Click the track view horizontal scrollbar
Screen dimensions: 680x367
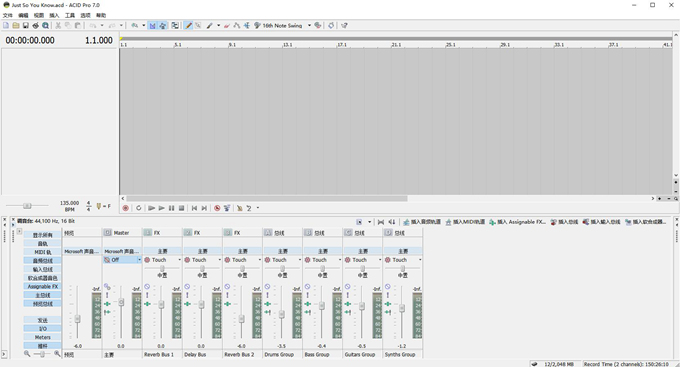tap(267, 198)
